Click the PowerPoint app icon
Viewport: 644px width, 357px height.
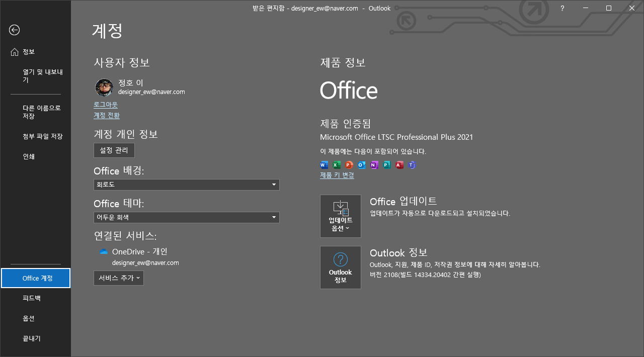click(349, 165)
